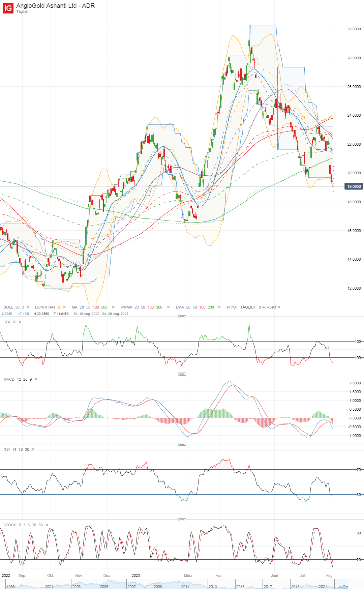Click the DONCHIAN indicator label
364x589 pixels.
click(45, 307)
